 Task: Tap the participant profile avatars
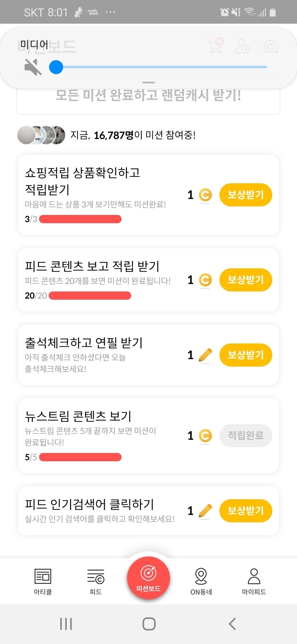pyautogui.click(x=42, y=135)
